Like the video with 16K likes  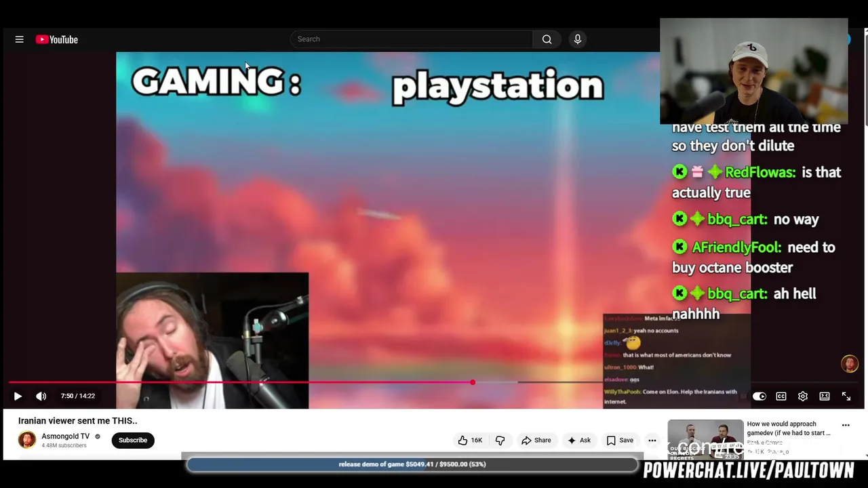(x=470, y=441)
